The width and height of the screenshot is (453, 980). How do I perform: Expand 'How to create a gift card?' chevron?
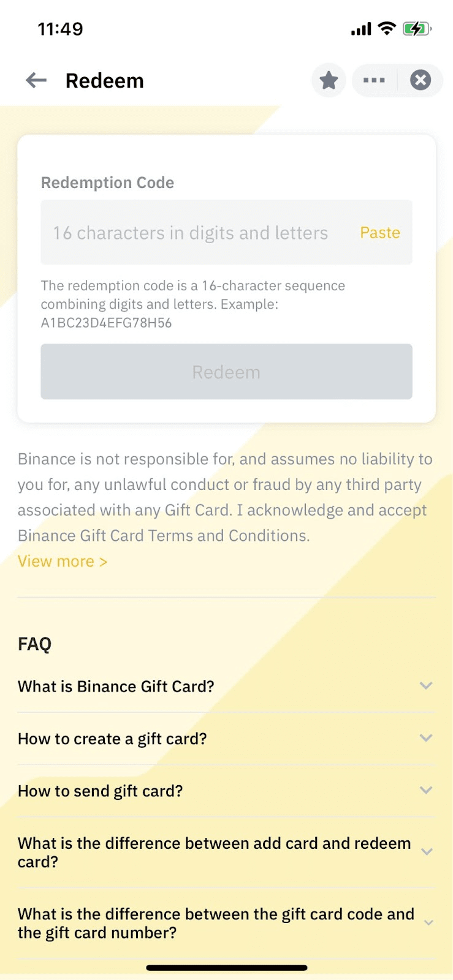426,738
